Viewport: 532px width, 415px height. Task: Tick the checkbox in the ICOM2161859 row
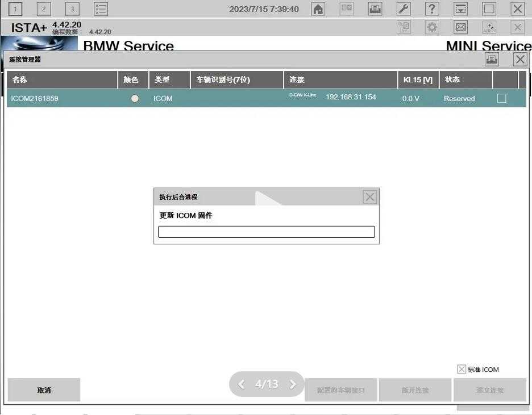(x=501, y=98)
